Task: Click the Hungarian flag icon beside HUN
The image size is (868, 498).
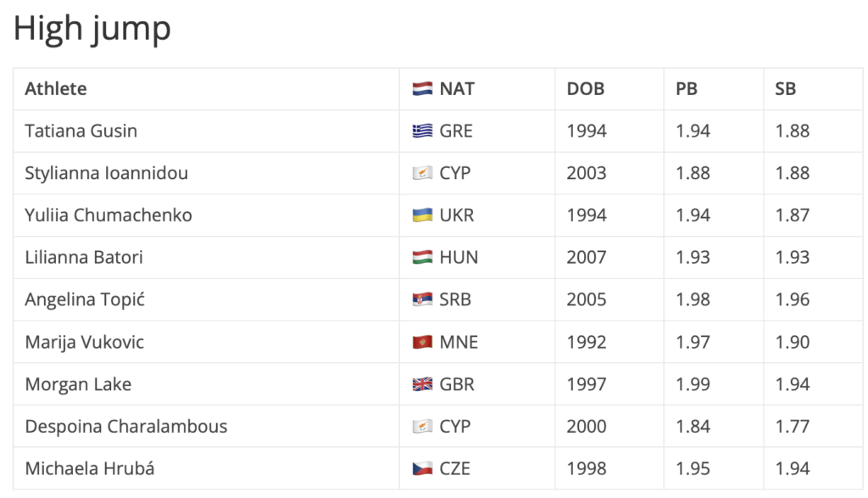Action: coord(422,258)
